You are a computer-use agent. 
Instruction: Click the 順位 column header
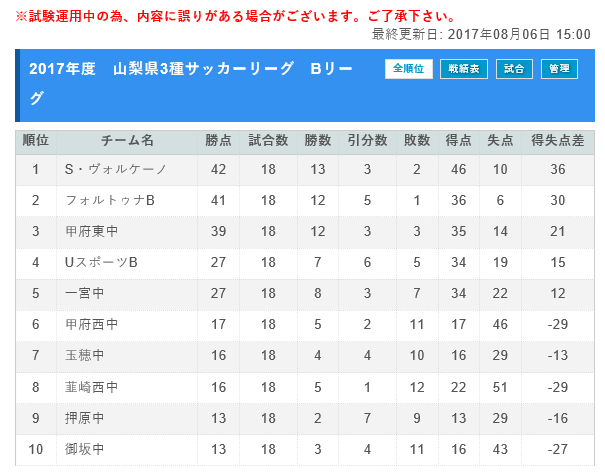click(36, 141)
